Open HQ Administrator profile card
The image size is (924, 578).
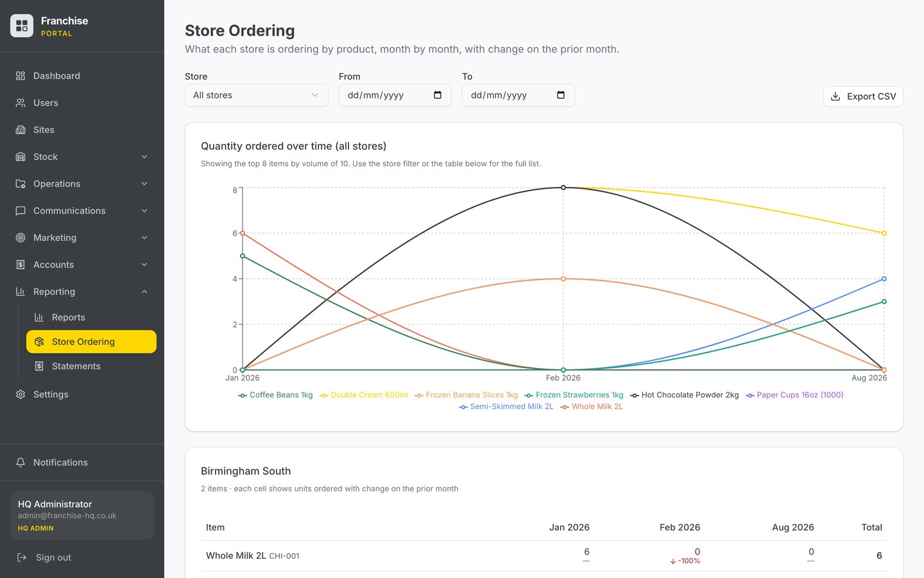tap(82, 515)
